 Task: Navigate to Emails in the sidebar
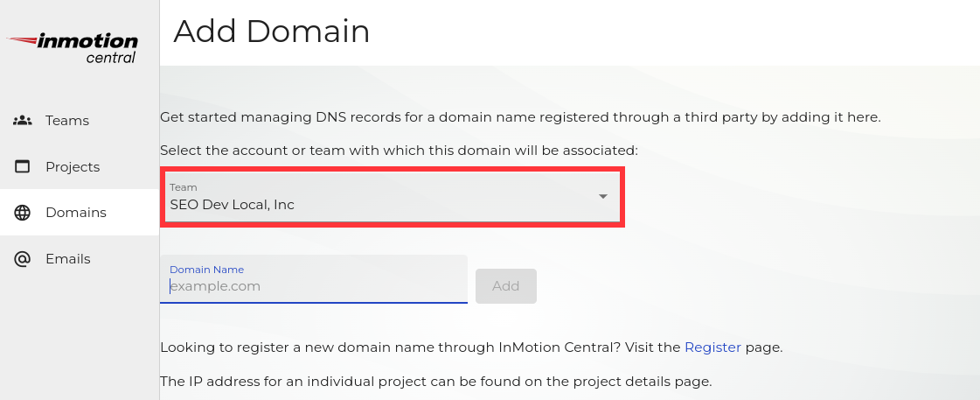(68, 259)
